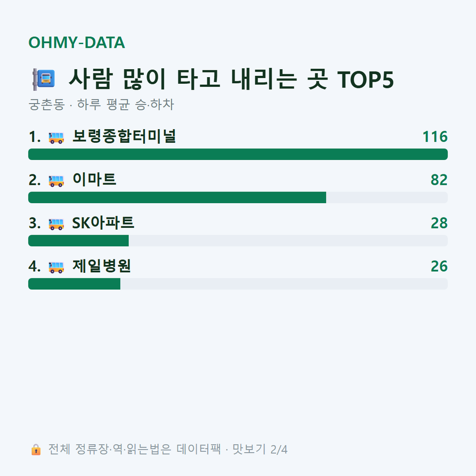Open the 데이터팩 맛보기 2/4 footer text
This screenshot has width=476, height=476.
tap(232, 450)
